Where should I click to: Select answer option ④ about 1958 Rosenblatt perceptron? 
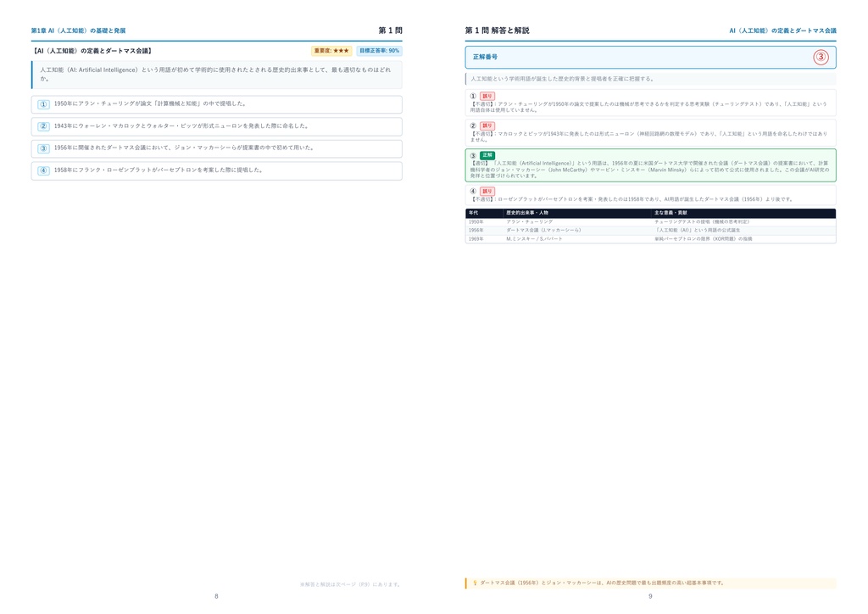pos(216,170)
